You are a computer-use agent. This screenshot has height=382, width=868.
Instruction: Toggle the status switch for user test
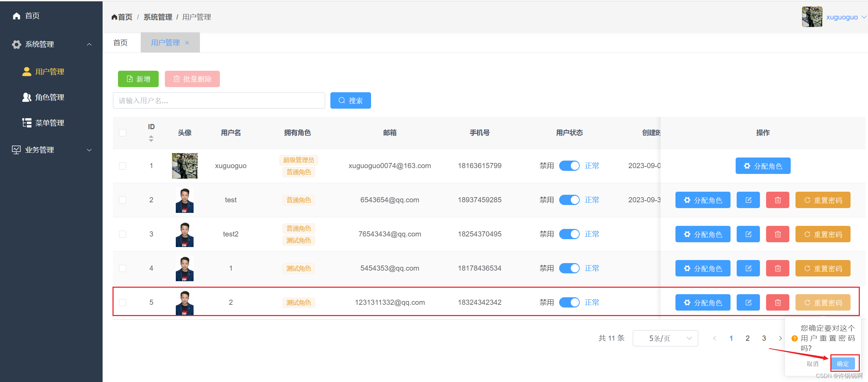click(x=569, y=200)
